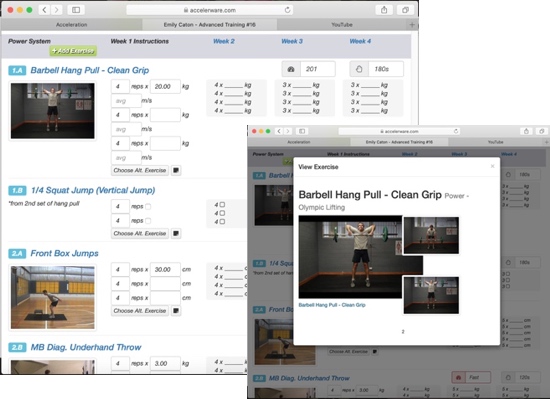Tick the first Week 2 squat jump checkbox
The height and width of the screenshot is (399, 550).
click(222, 204)
